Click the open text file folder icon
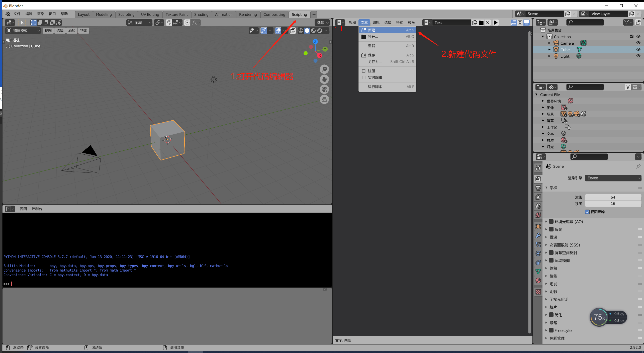The width and height of the screenshot is (644, 353). [x=481, y=23]
